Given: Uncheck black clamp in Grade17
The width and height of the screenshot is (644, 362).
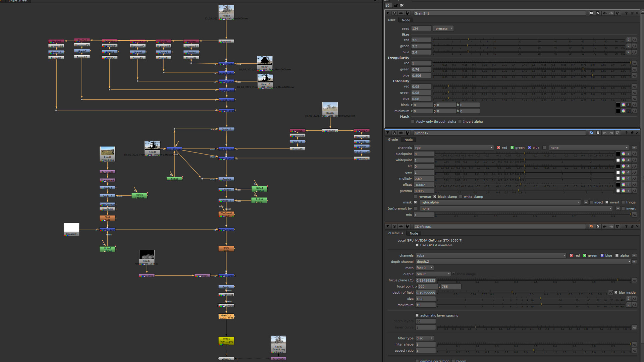Looking at the screenshot, I should 435,197.
